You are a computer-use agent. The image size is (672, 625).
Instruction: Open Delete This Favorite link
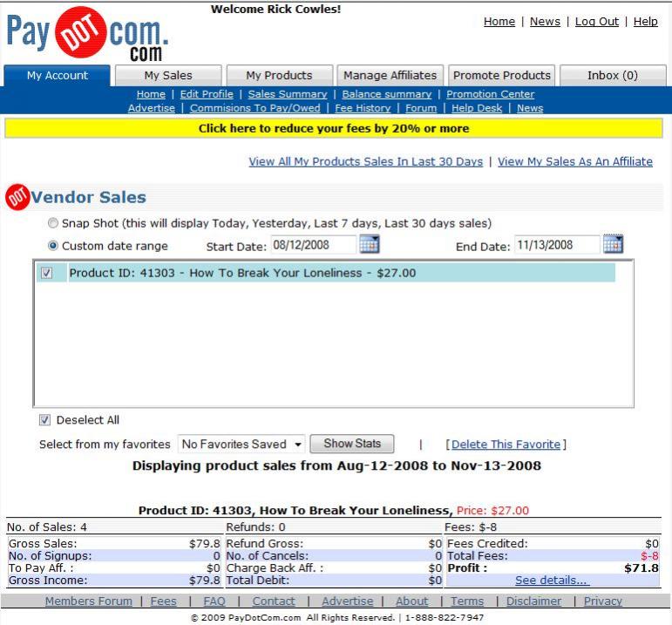point(506,445)
